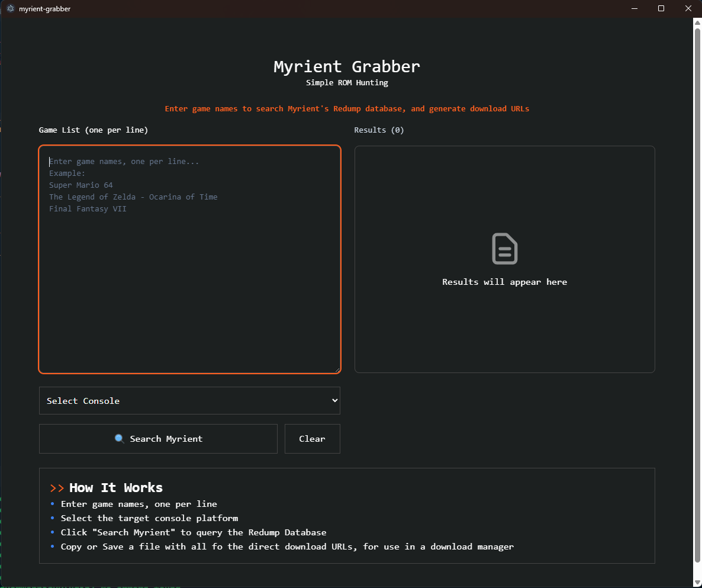Click the Results (0) label
This screenshot has width=702, height=588.
click(379, 130)
